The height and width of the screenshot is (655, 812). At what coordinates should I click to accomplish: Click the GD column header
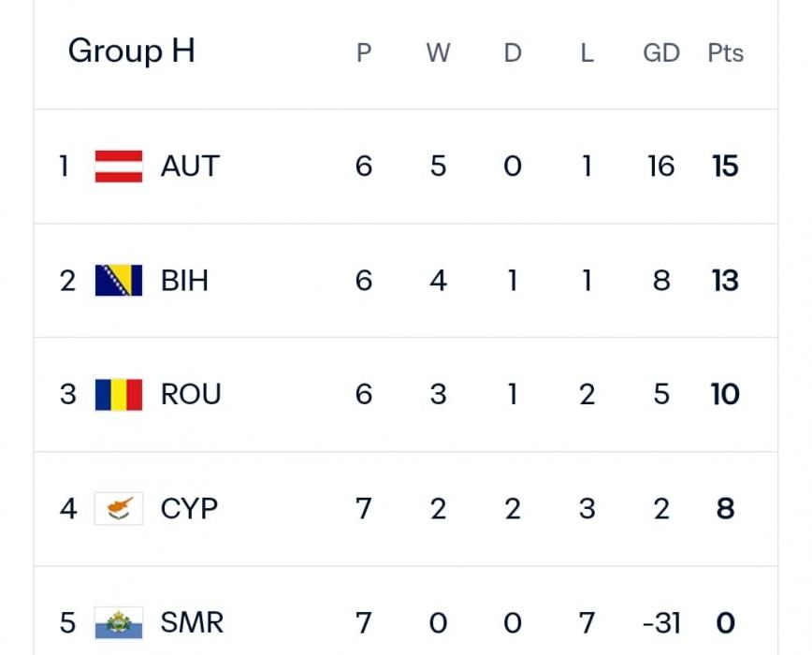coord(660,53)
